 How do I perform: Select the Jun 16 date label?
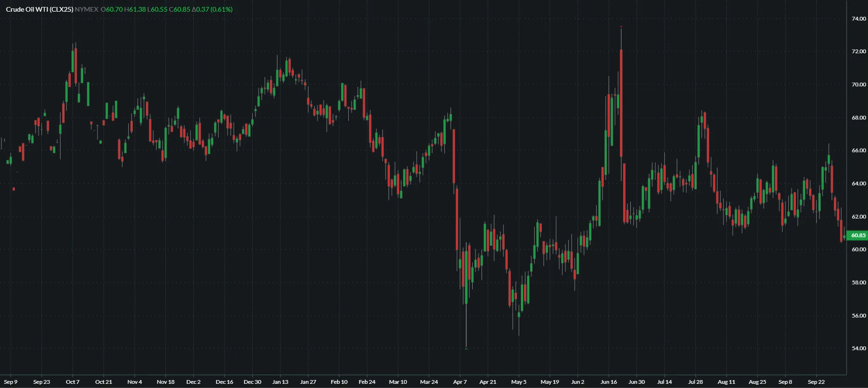click(x=608, y=382)
